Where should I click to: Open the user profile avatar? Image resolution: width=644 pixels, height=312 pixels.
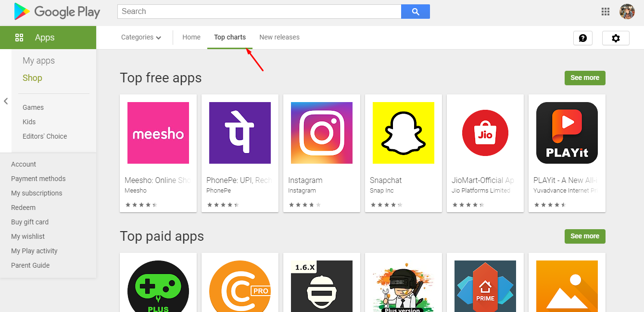pos(627,12)
